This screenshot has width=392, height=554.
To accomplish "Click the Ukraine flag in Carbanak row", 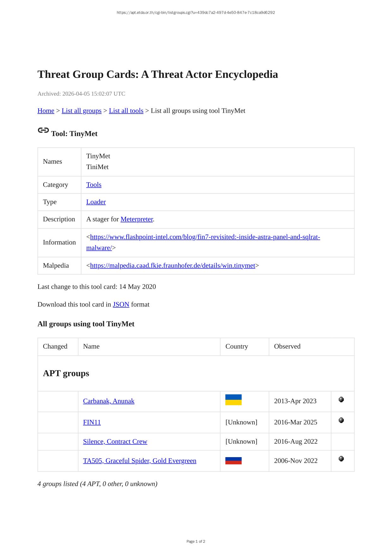I will tap(233, 400).
